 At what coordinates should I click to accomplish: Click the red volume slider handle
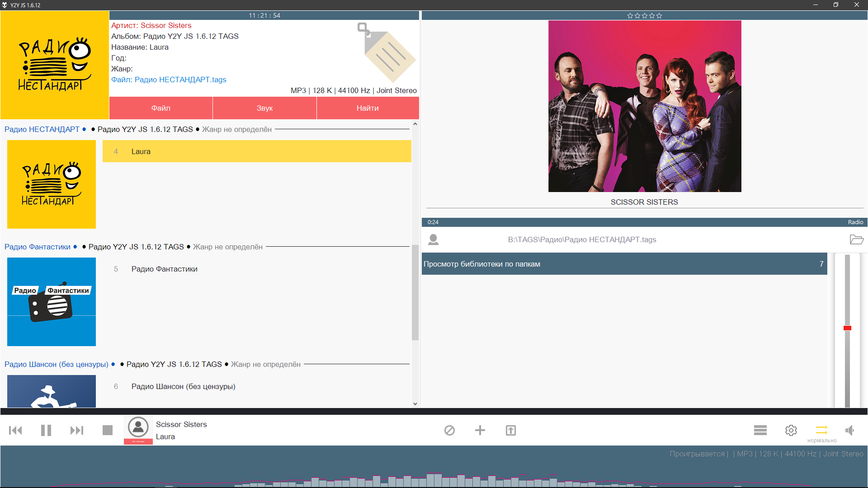pos(847,328)
